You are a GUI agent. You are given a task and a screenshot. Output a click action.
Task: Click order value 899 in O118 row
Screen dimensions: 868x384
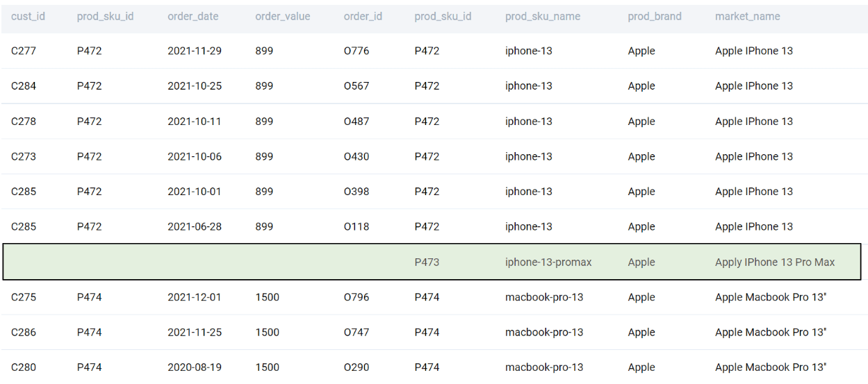264,226
